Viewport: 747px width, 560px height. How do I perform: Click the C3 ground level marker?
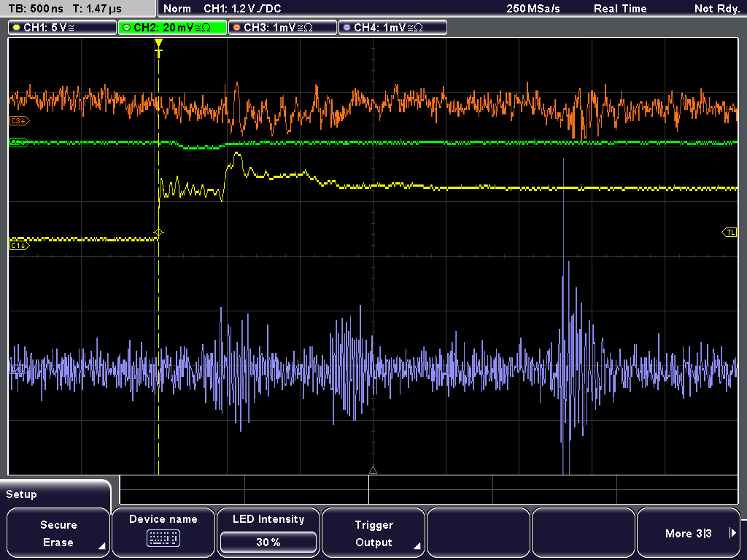click(20, 121)
